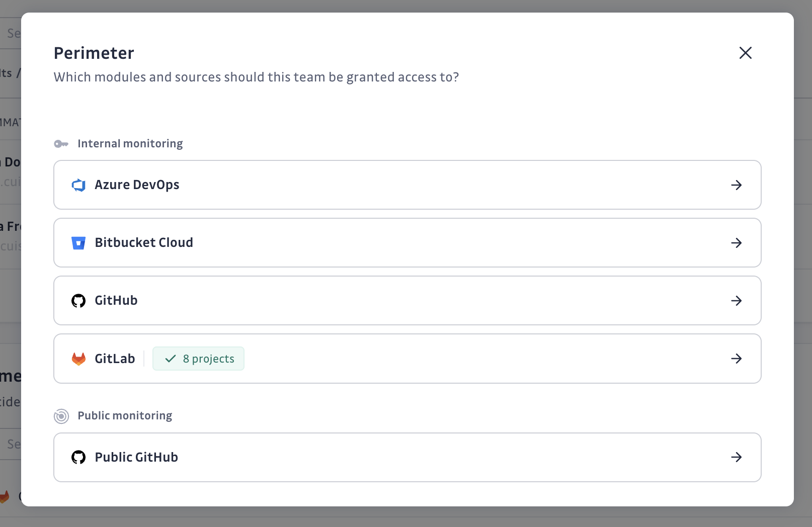Select the Bitbucket Cloud label
This screenshot has height=527, width=812.
(144, 243)
